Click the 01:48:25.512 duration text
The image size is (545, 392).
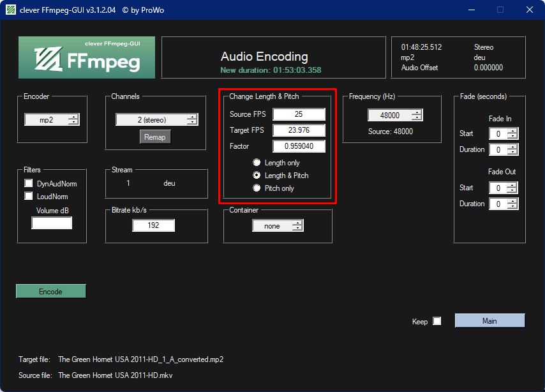click(421, 47)
